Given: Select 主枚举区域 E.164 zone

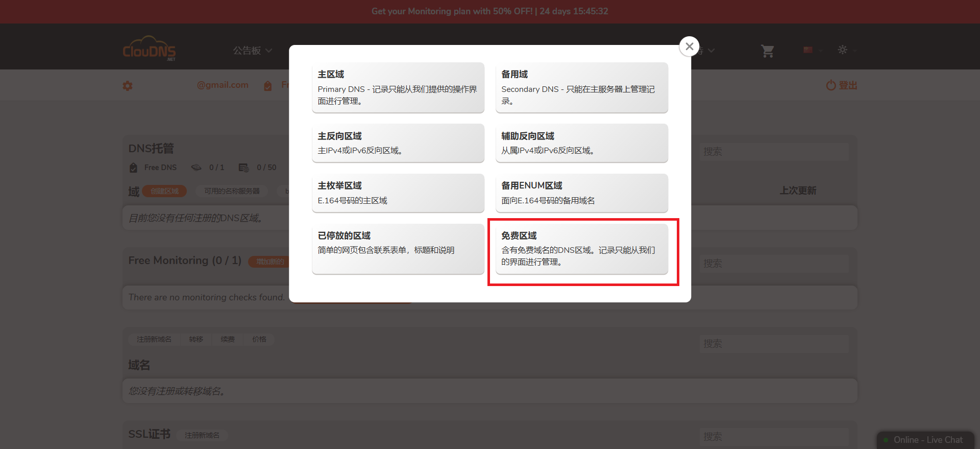Looking at the screenshot, I should point(398,193).
